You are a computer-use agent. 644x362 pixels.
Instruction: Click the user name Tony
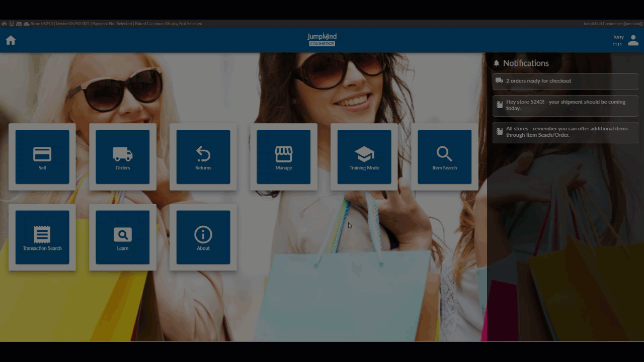click(618, 37)
